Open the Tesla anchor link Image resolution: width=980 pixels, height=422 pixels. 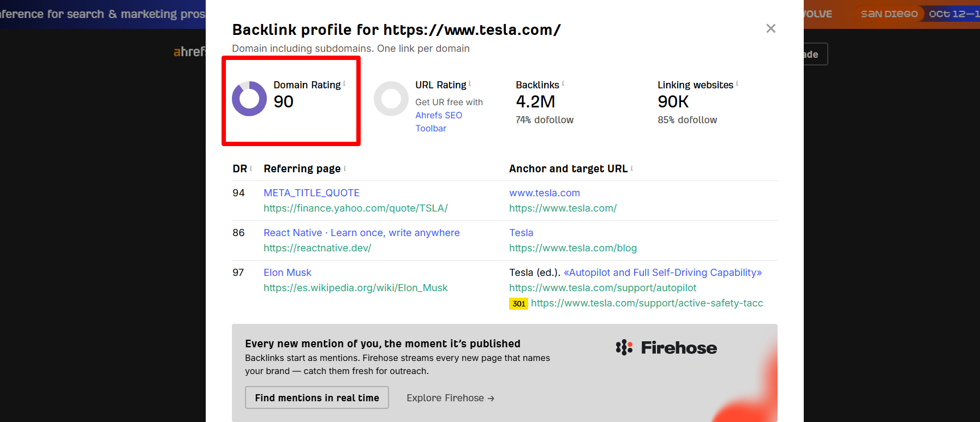point(521,233)
